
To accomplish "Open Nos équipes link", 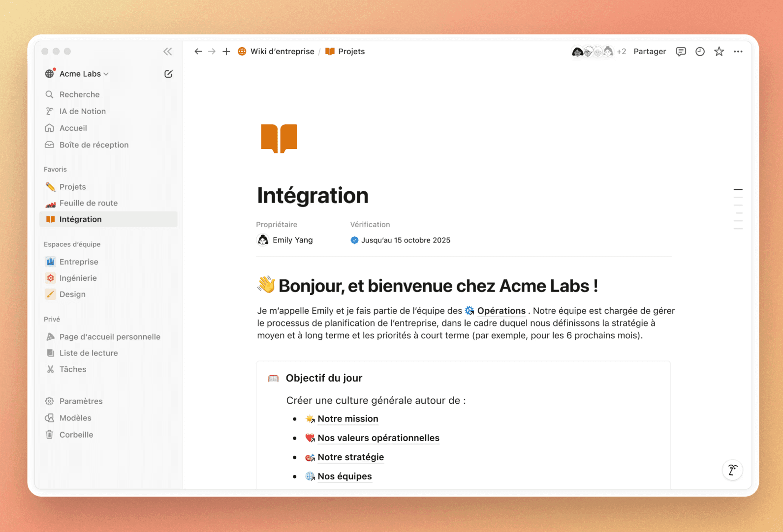I will (339, 476).
